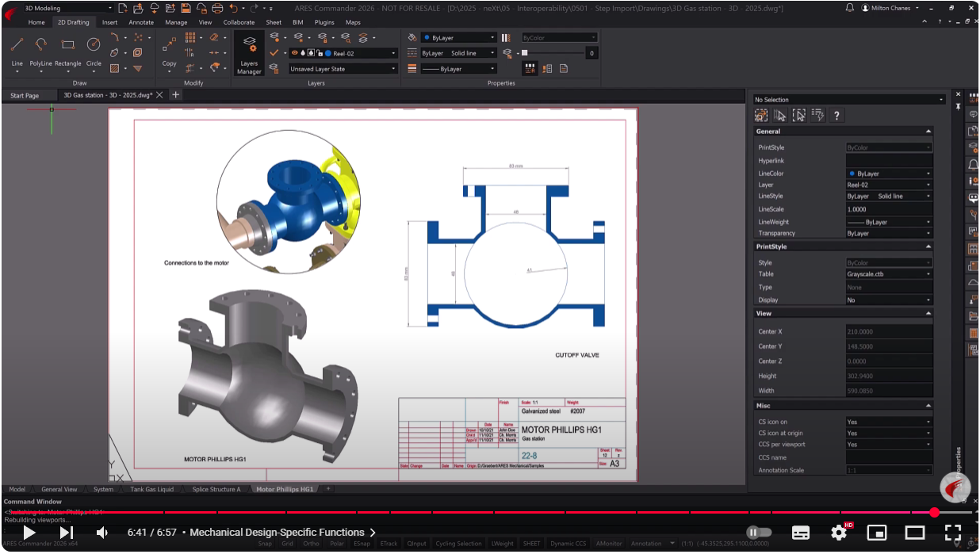Toggle layer visibility eye in layer dropdown

(295, 53)
